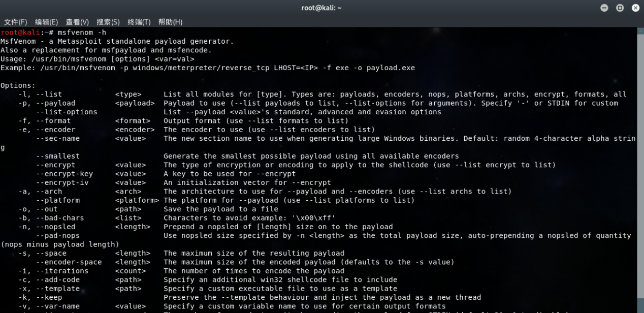Close the root@kali terminal window
Viewport: 644px width, 313px height.
coord(635,8)
